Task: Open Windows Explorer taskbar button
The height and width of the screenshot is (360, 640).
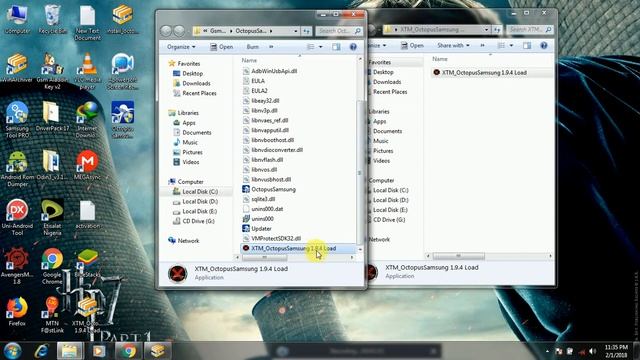Action: (69, 351)
